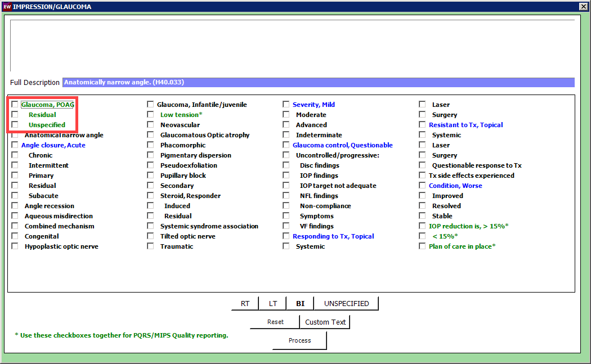Tick the Severity, Mild checkbox
The width and height of the screenshot is (591, 364).
(x=286, y=105)
